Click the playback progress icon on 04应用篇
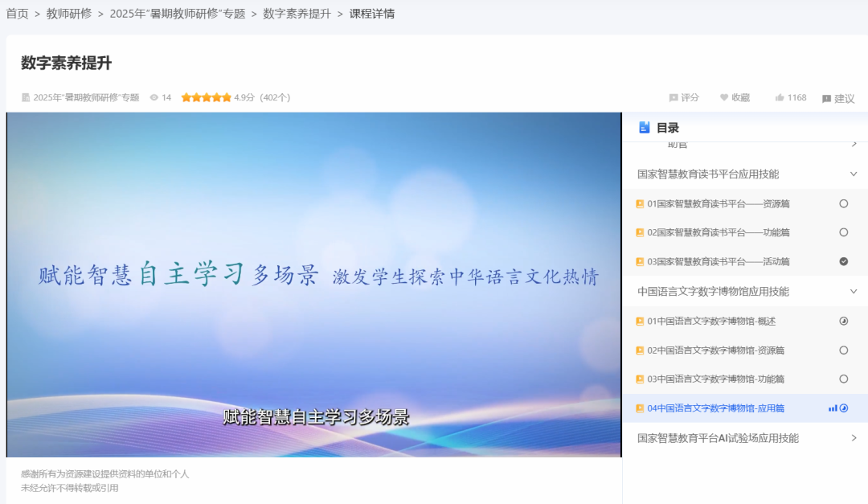 coord(842,408)
